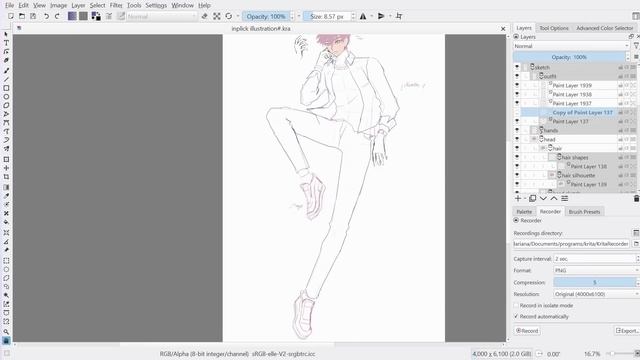Open the Filter menu
This screenshot has height=360, width=640.
coord(116,5)
